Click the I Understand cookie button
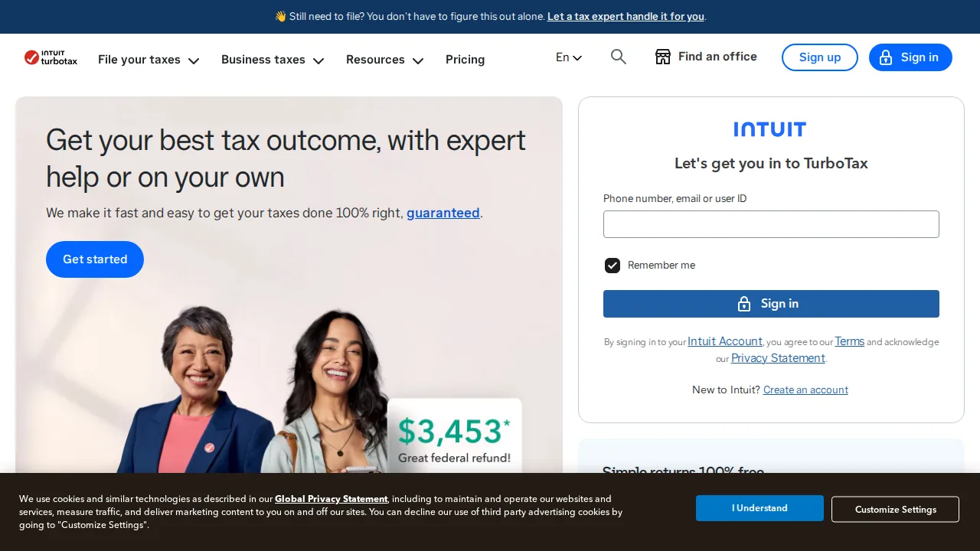980x551 pixels. 759,508
